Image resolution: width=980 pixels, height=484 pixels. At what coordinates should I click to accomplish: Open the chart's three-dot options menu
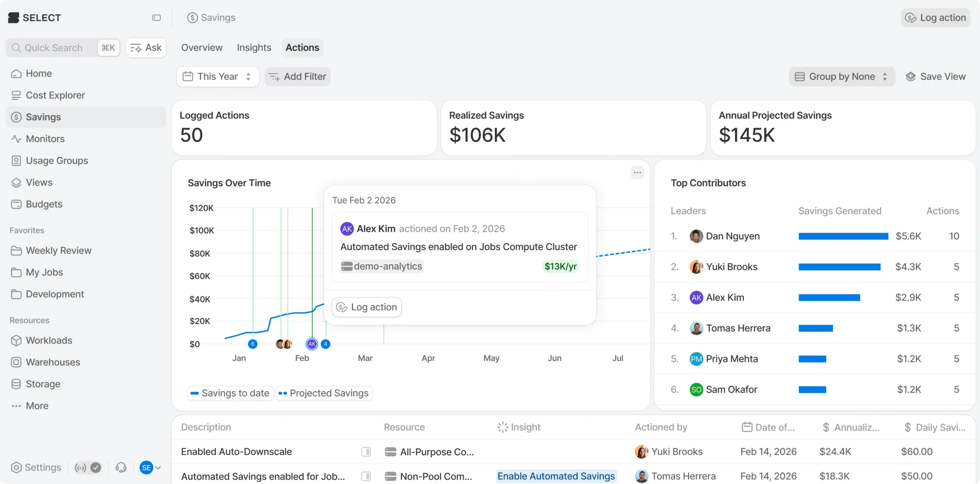tap(637, 172)
